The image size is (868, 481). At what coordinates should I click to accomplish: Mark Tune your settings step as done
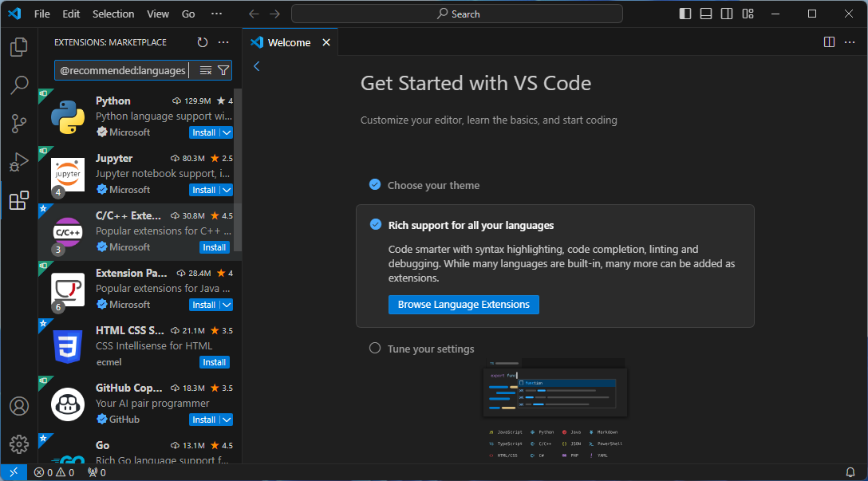pos(375,348)
